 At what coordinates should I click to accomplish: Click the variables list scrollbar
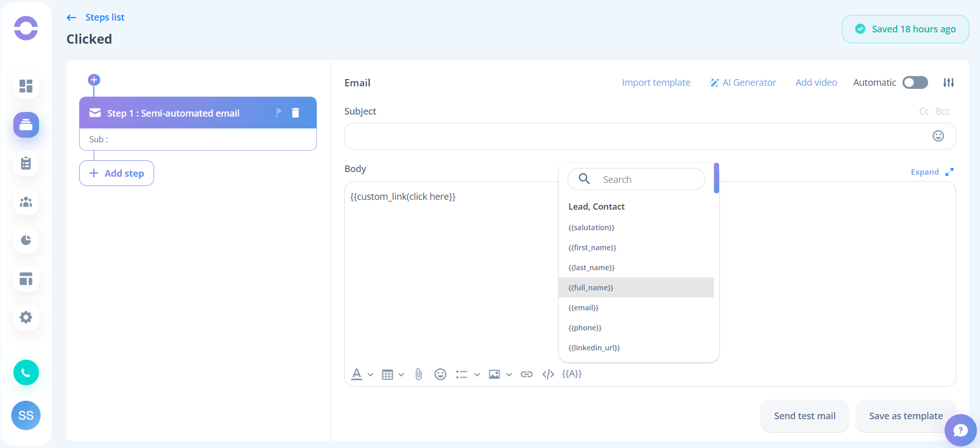[717, 178]
